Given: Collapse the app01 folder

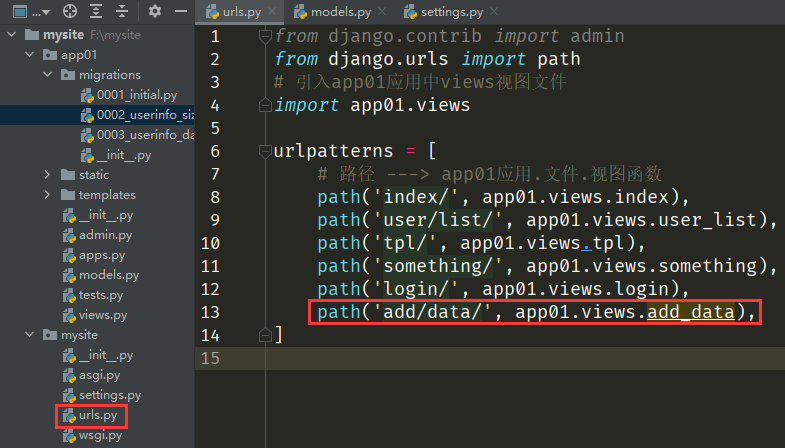Looking at the screenshot, I should pos(30,55).
